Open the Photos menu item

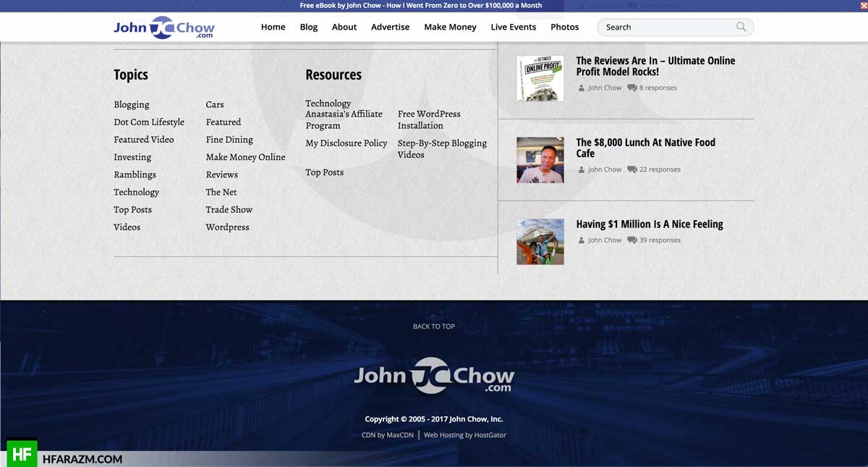pyautogui.click(x=565, y=27)
